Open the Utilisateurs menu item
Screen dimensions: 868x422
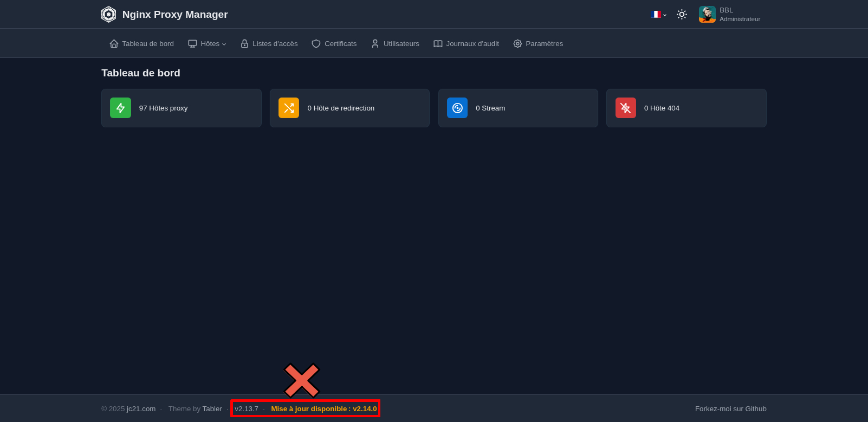395,44
